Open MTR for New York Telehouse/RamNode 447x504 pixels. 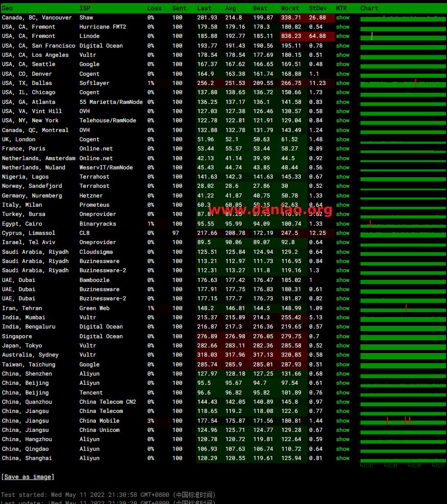point(343,121)
